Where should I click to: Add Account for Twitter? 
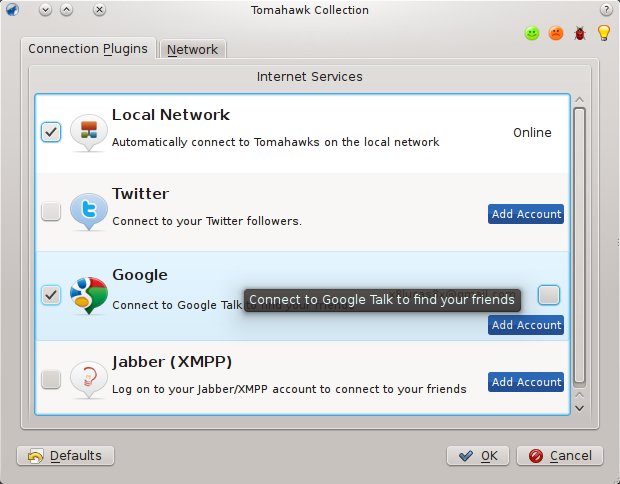[526, 214]
